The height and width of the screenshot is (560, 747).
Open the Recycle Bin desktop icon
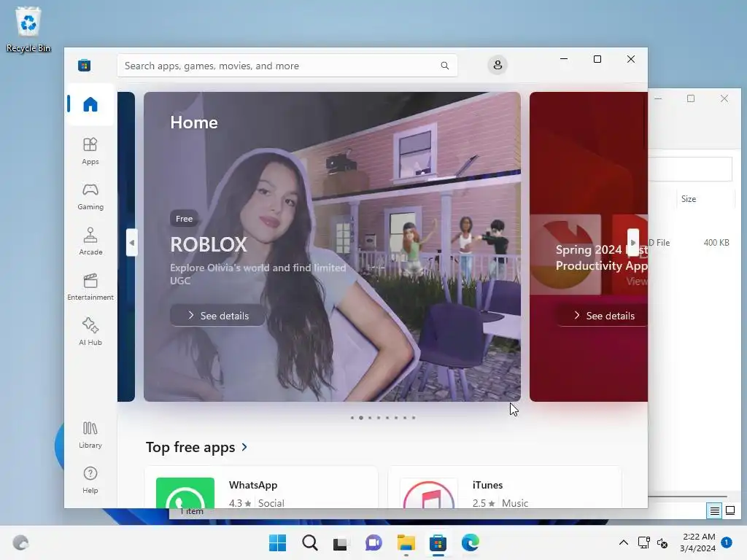point(28,29)
